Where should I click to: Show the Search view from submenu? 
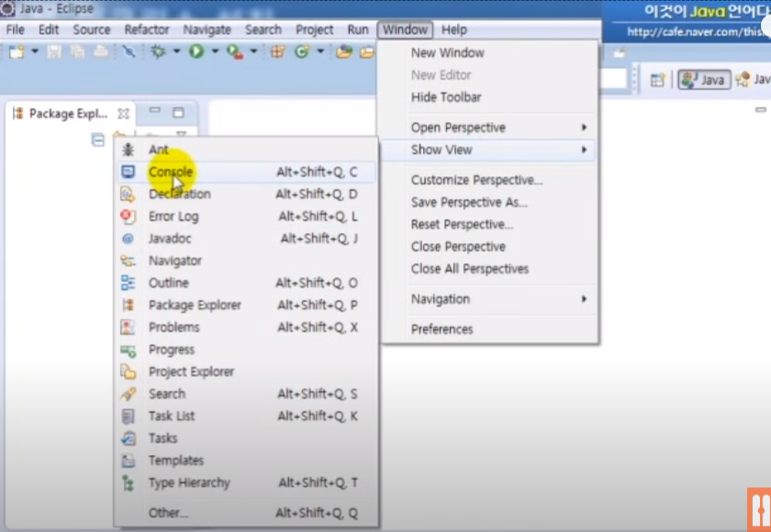click(246, 393)
